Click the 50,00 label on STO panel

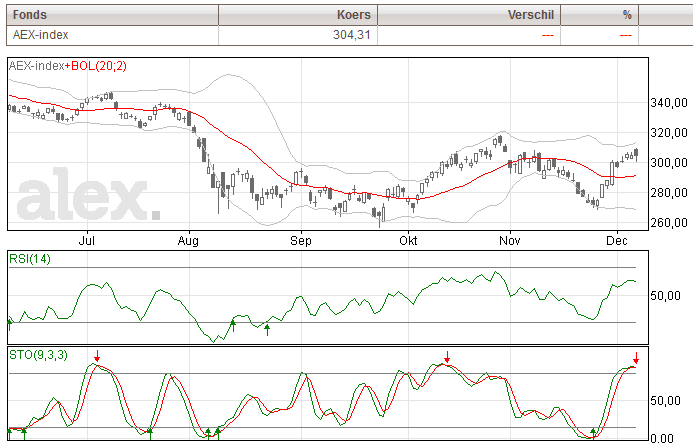[x=666, y=401]
